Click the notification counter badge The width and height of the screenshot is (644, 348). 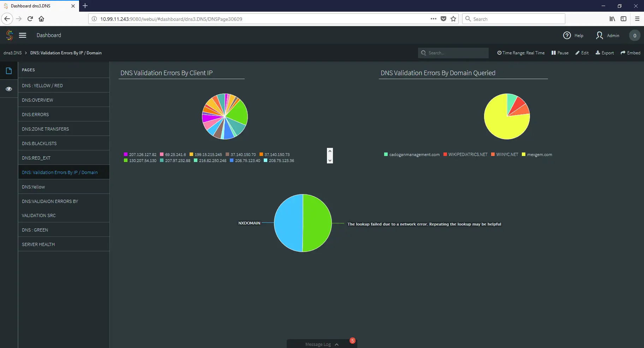click(634, 35)
